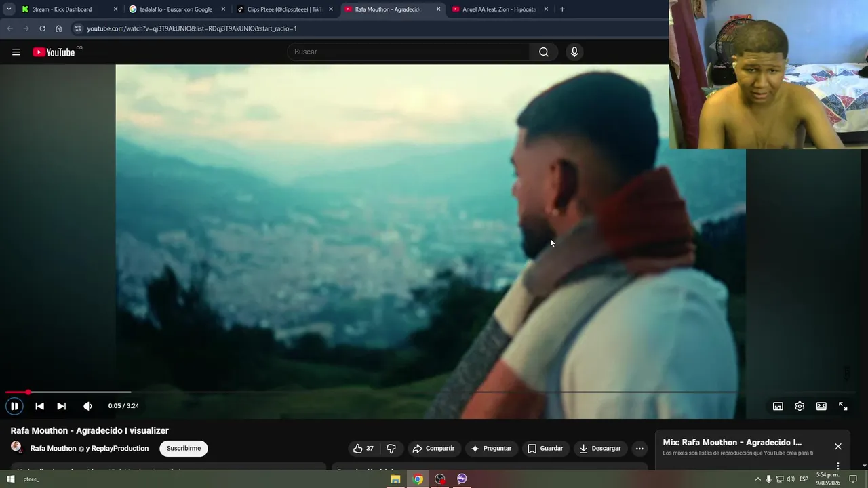Skip to the previous video
Viewport: 868px width, 488px height.
pos(39,406)
